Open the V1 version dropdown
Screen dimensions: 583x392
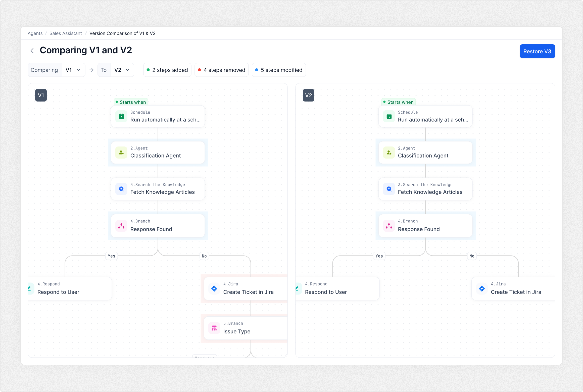pos(73,70)
